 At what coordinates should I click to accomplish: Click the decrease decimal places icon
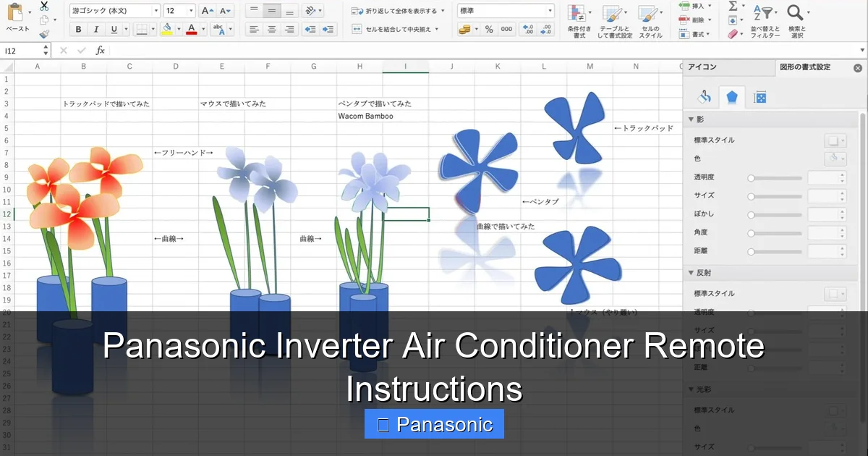point(546,29)
